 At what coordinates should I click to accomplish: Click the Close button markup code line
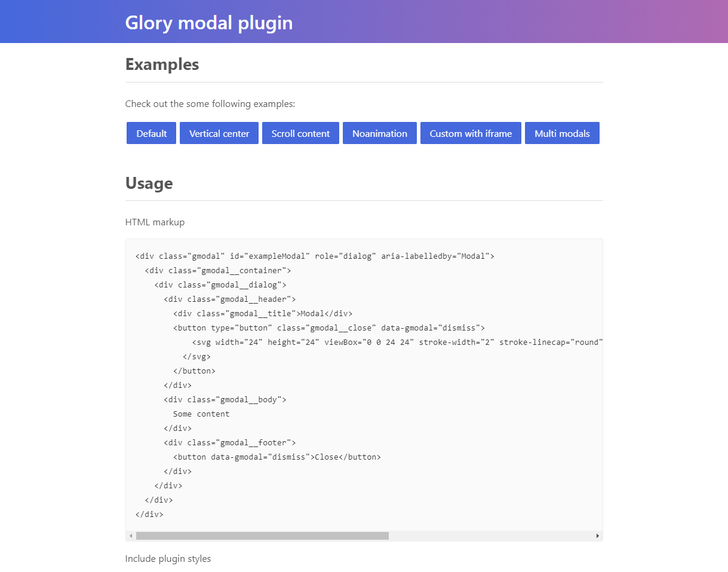coord(277,457)
